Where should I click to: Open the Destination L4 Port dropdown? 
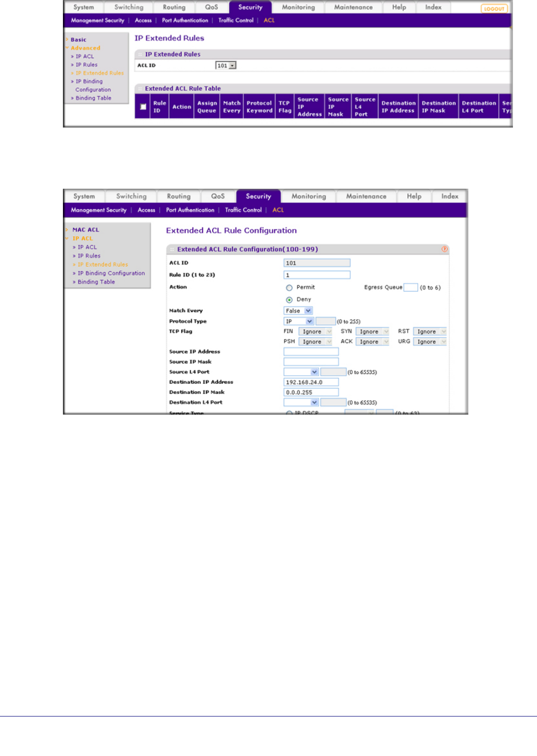click(x=301, y=403)
